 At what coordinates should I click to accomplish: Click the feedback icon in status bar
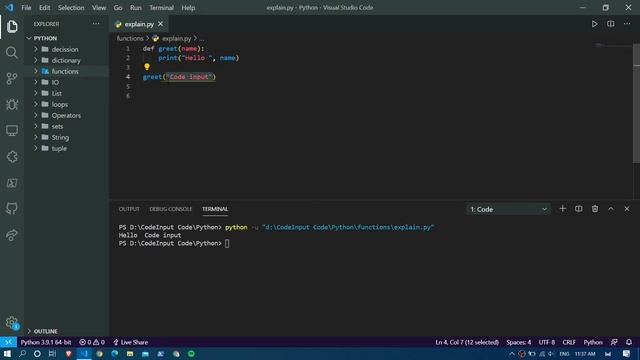(x=614, y=342)
